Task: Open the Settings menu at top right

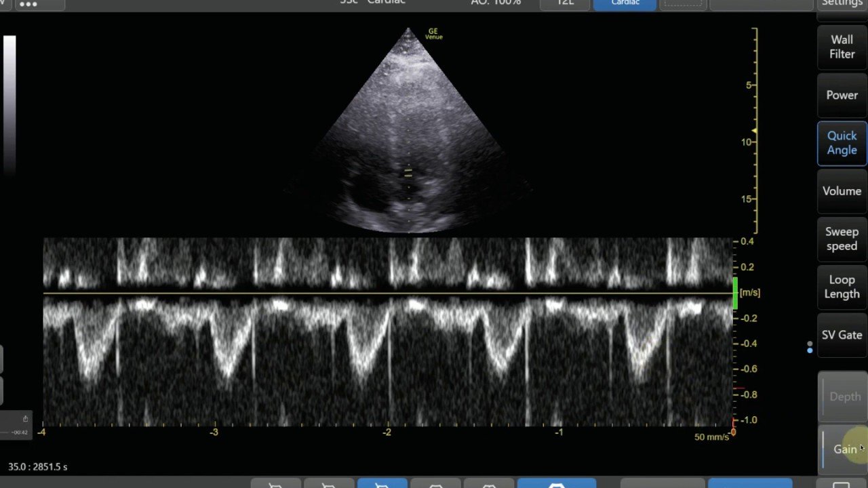Action: pos(842,3)
